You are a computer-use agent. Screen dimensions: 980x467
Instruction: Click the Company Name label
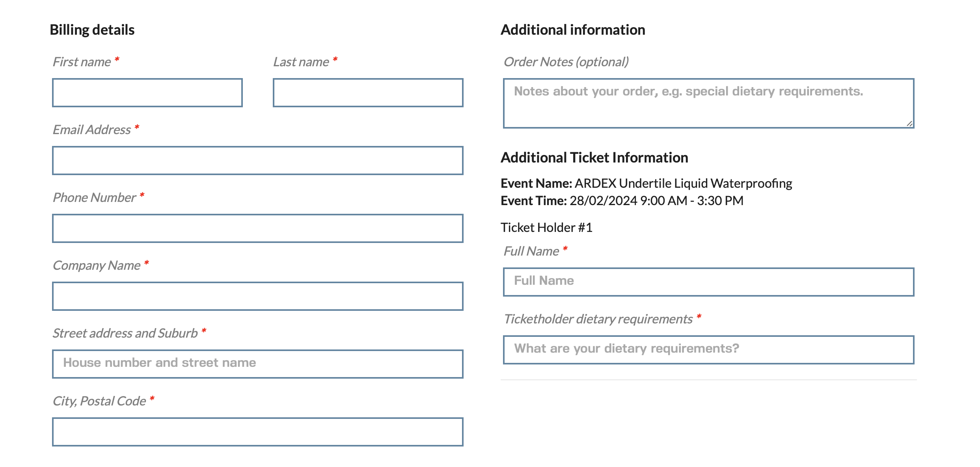(x=97, y=265)
